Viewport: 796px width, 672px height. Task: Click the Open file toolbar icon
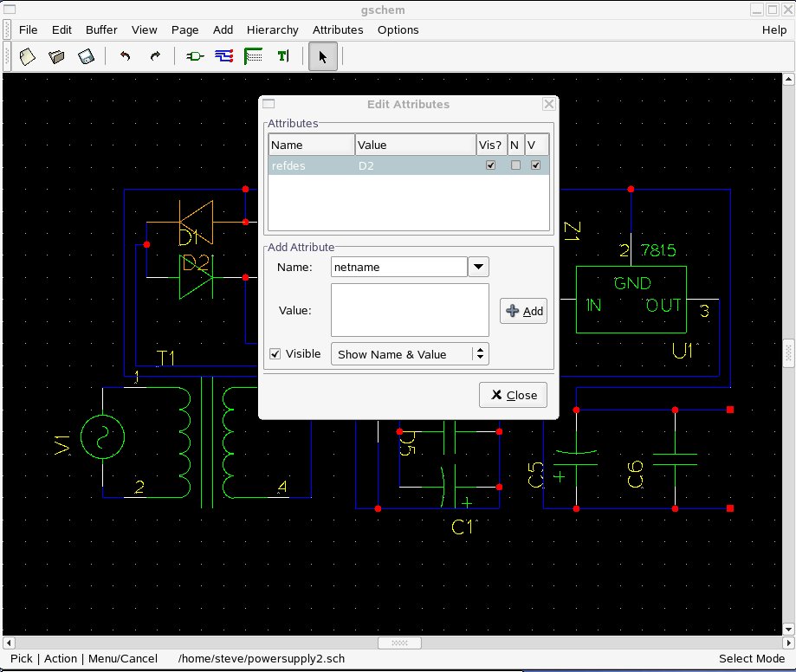click(x=57, y=57)
